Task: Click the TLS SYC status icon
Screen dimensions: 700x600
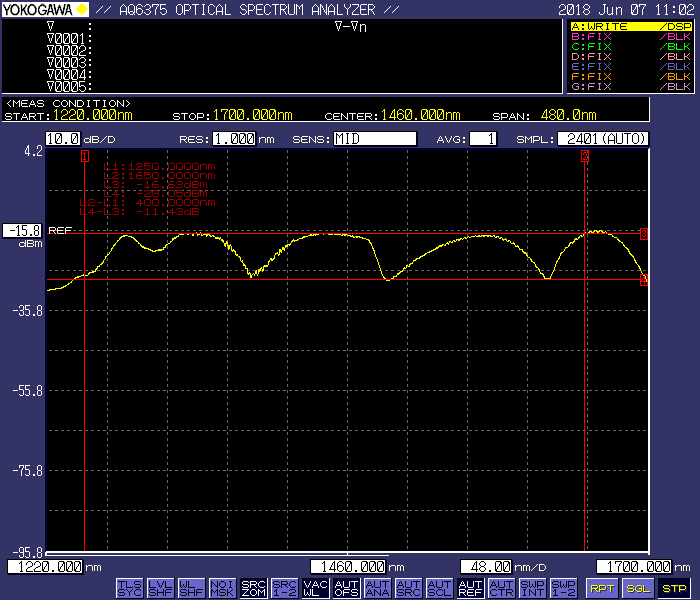Action: (129, 587)
